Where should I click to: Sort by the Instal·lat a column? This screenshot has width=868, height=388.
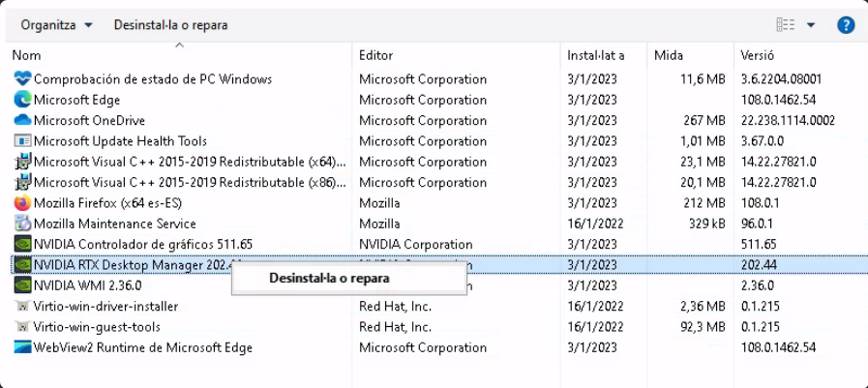pyautogui.click(x=595, y=55)
